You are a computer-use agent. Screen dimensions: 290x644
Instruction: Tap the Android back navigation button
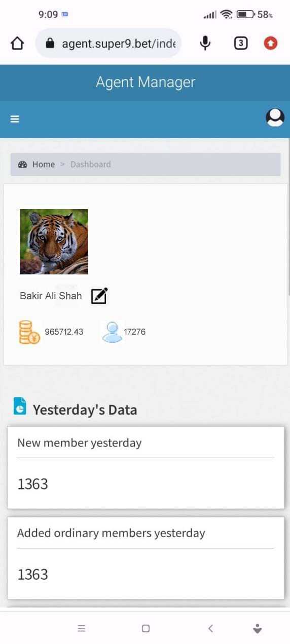click(x=210, y=628)
